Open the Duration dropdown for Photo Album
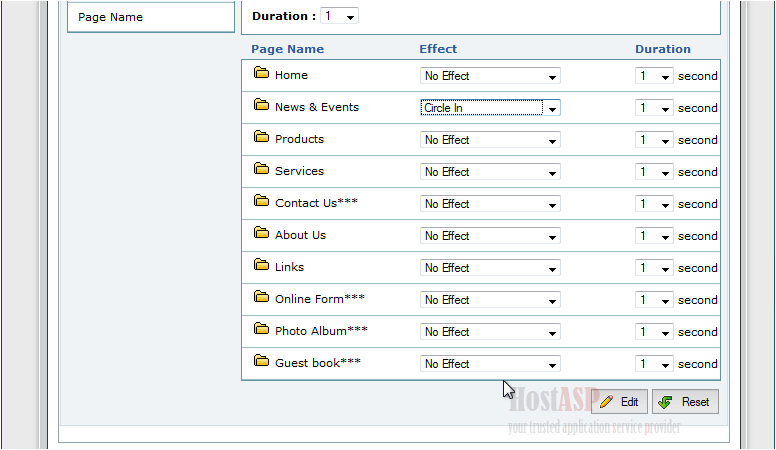This screenshot has height=450, width=776. 654,332
